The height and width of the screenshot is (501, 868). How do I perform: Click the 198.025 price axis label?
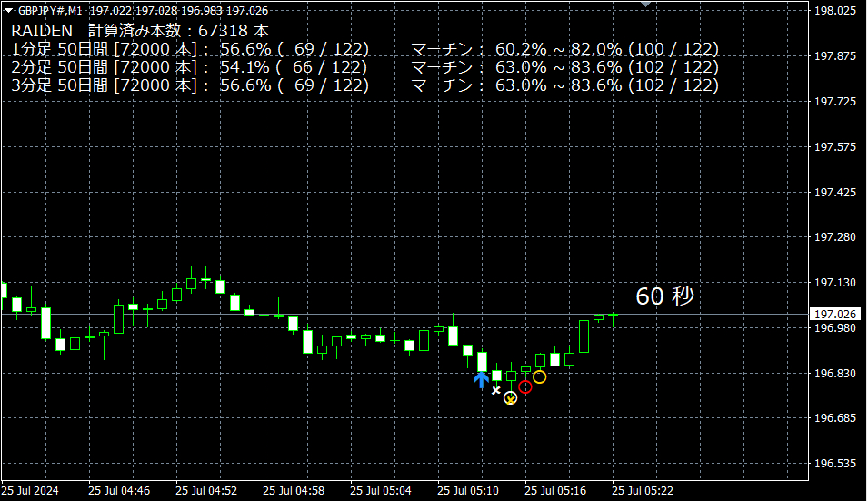(835, 11)
